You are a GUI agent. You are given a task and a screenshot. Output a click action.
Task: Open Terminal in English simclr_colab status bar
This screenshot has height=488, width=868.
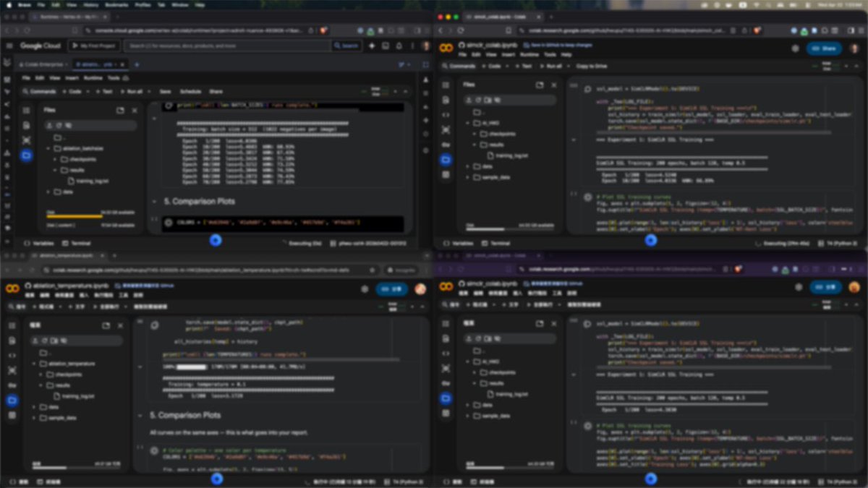coord(495,243)
